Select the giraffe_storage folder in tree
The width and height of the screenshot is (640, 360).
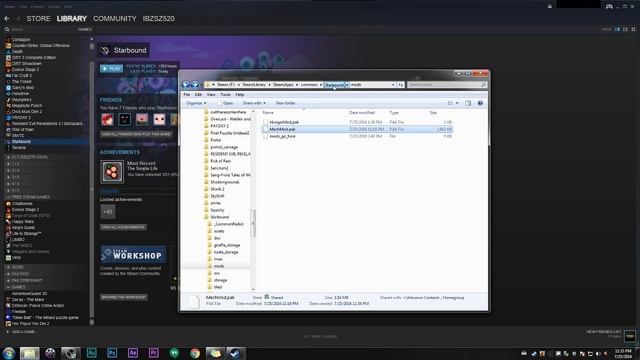pos(227,245)
